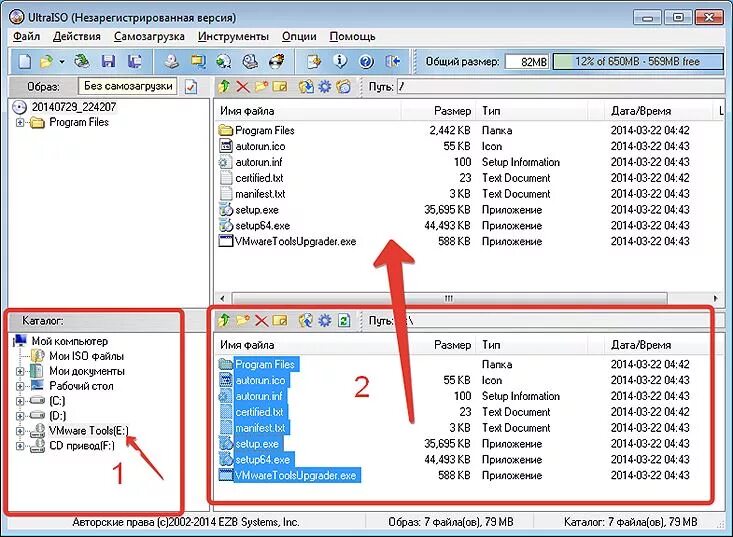
Task: Click the Save As toolbar icon
Action: point(135,61)
